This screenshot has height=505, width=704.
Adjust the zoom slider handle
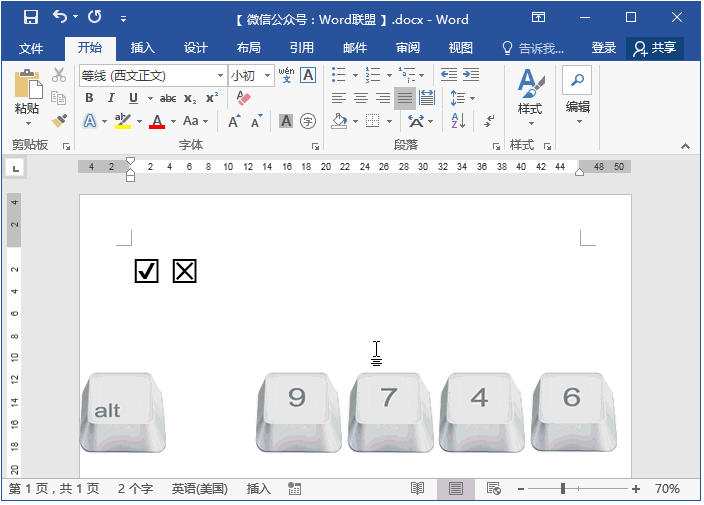pyautogui.click(x=563, y=488)
